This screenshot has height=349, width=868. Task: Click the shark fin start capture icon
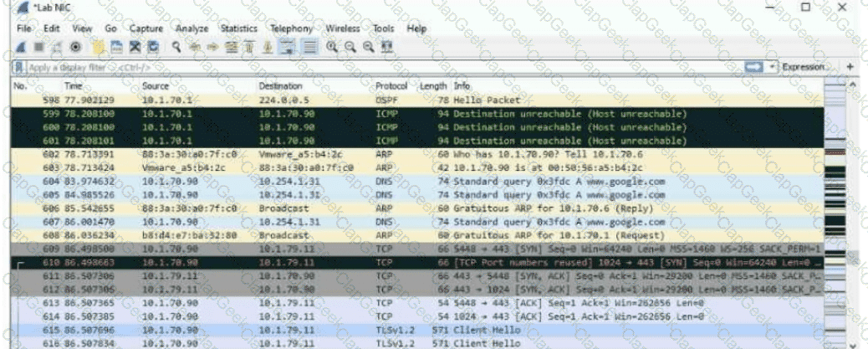20,47
